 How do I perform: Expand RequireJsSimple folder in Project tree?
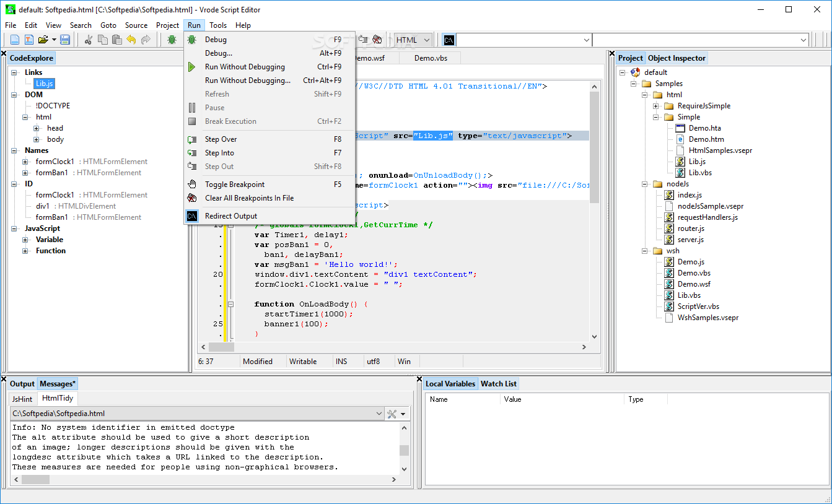[x=656, y=106]
